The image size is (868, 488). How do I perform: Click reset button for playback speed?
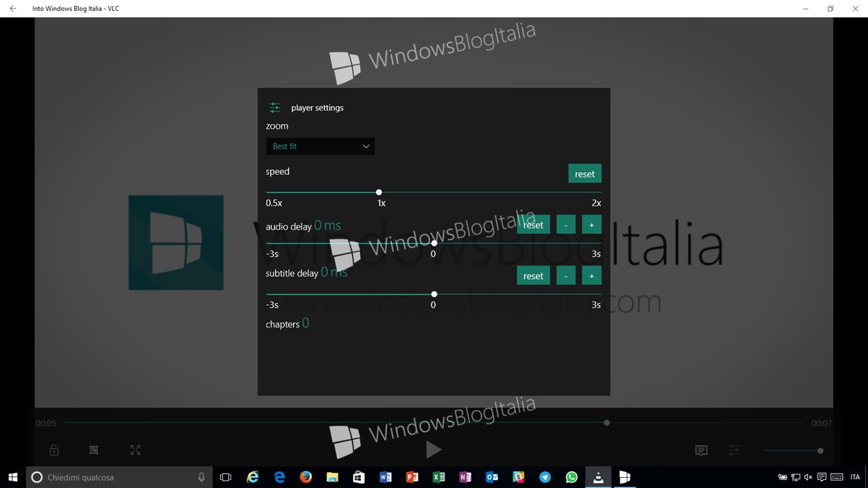(x=585, y=174)
